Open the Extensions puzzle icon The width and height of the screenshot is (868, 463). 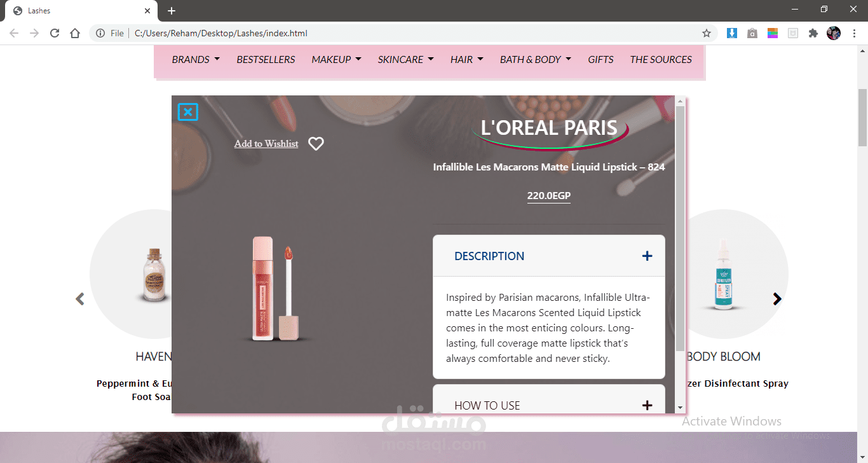click(813, 33)
